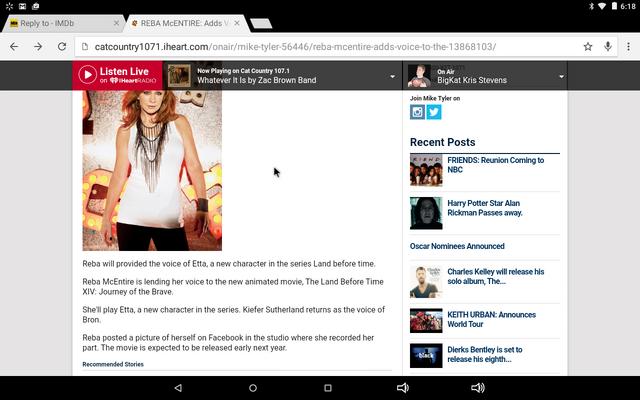Open Dierks Bentley eighth release post
Viewport: 640px width, 400px height.
tap(484, 354)
